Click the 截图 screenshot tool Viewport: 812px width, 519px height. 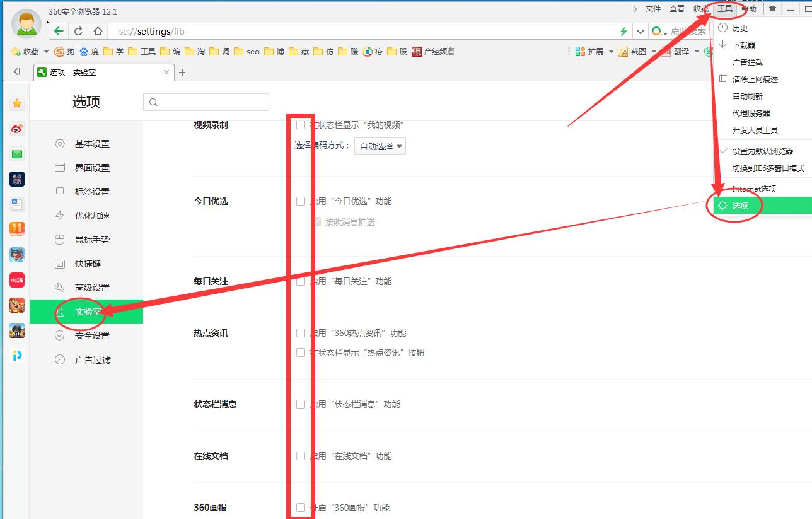click(x=632, y=52)
